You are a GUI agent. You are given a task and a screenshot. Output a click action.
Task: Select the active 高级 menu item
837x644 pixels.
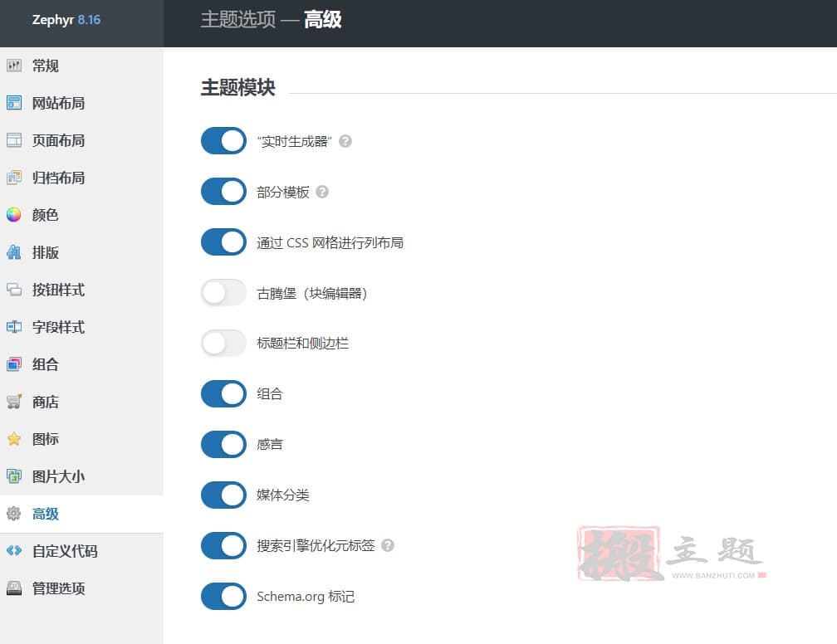coord(81,513)
